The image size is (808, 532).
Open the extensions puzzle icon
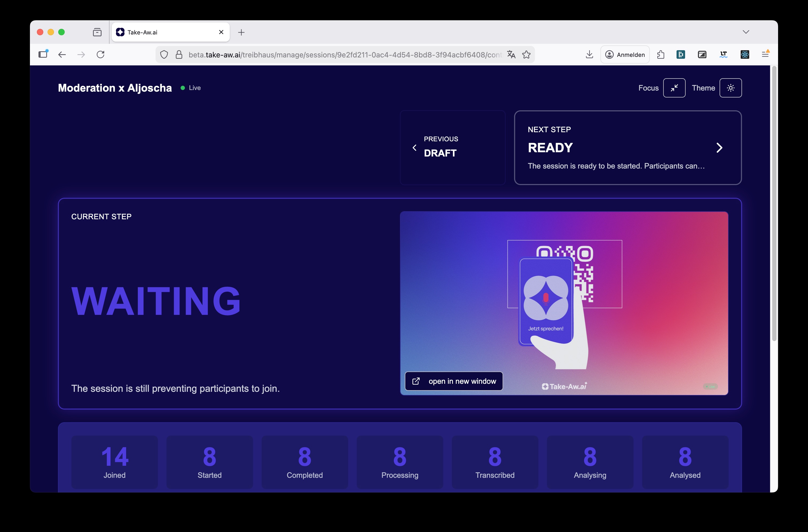tap(660, 54)
